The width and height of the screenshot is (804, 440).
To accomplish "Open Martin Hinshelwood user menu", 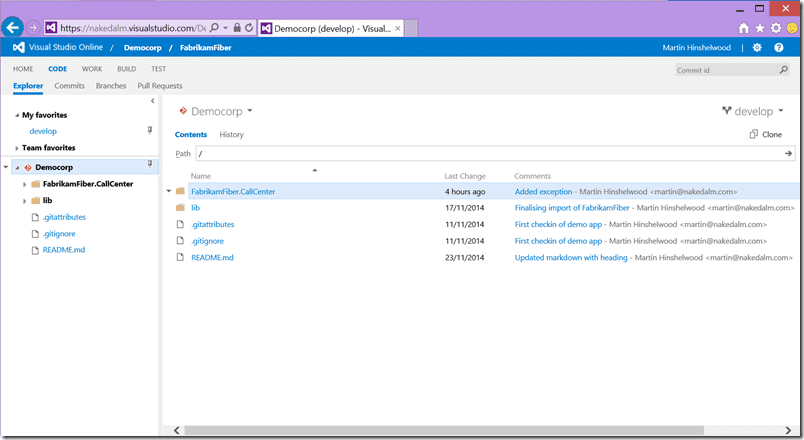I will pyautogui.click(x=696, y=48).
